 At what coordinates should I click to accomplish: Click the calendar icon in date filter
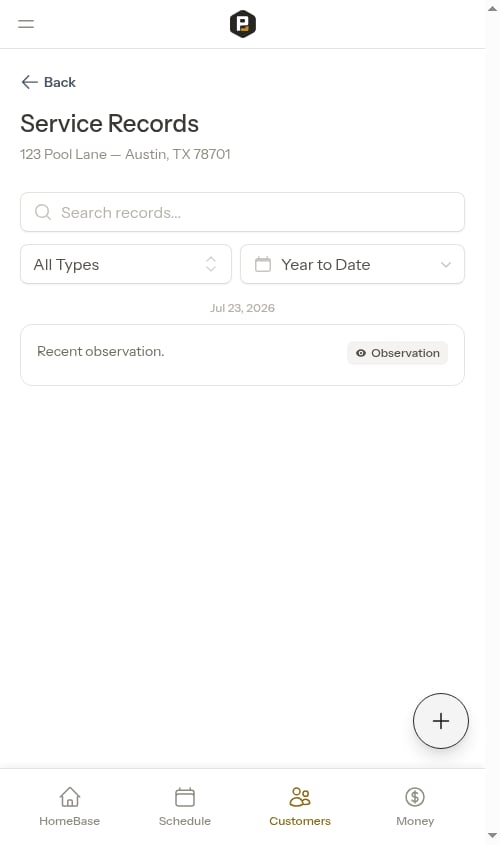pos(263,264)
